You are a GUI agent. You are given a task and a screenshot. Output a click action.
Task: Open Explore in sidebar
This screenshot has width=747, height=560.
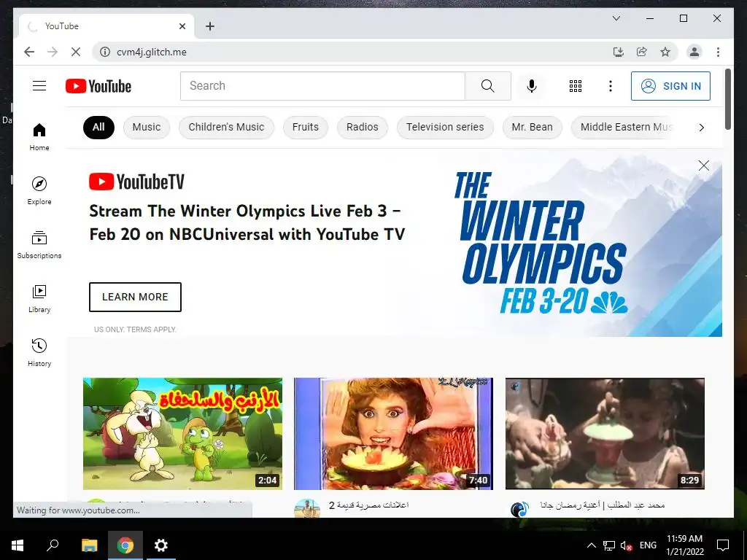pos(39,191)
